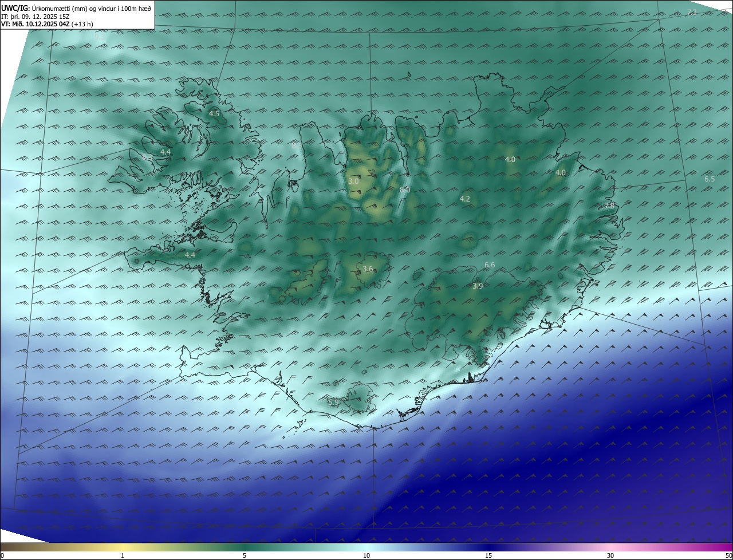This screenshot has height=560, width=733.
Task: Click the legend tick label 5
Action: click(x=245, y=555)
